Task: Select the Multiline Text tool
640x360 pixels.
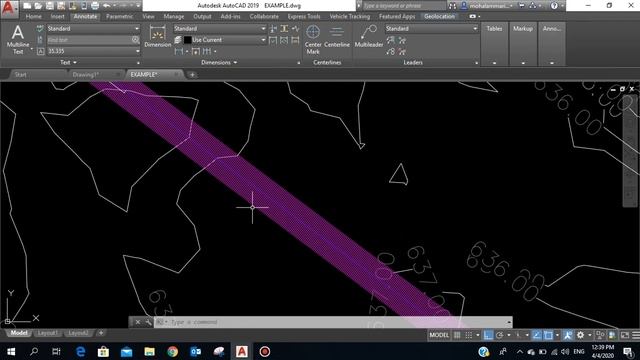Action: [x=18, y=40]
